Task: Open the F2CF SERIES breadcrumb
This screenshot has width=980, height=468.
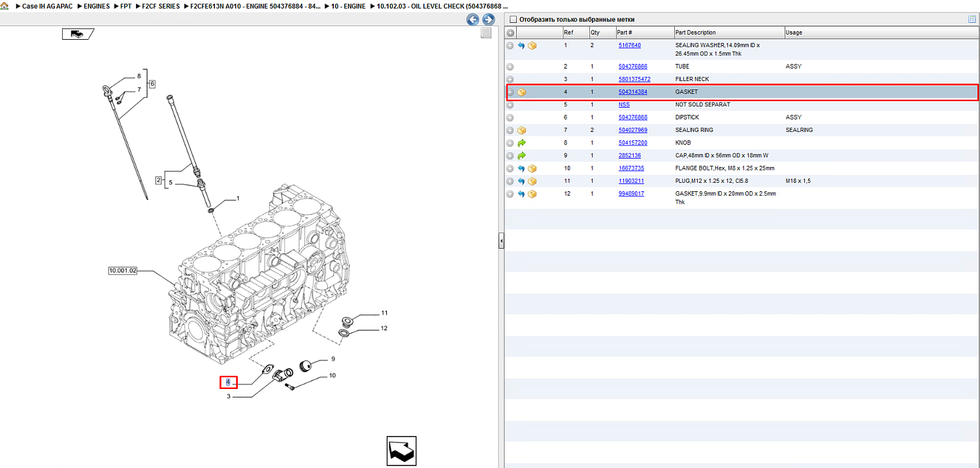Action: pyautogui.click(x=161, y=6)
